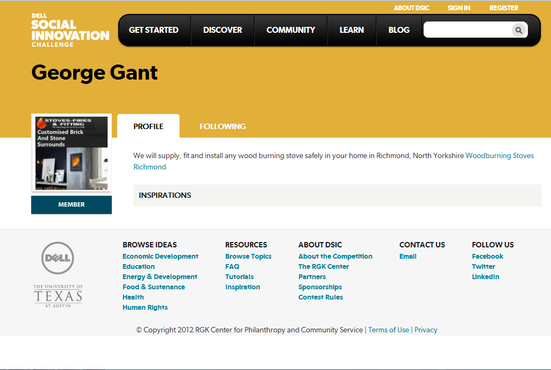551x370 pixels.
Task: Switch to the Following tab
Action: [x=222, y=126]
